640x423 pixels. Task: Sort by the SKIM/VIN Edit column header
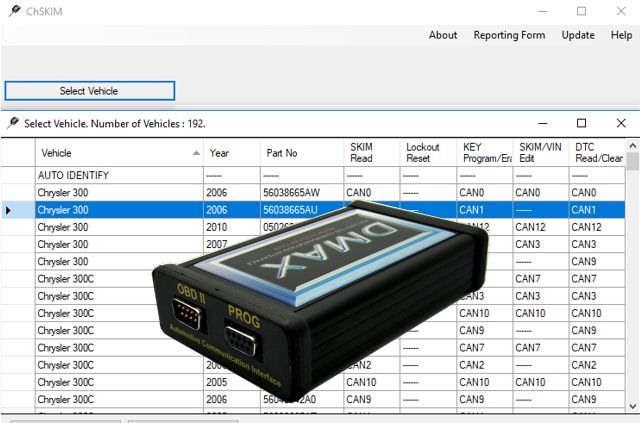pos(541,153)
